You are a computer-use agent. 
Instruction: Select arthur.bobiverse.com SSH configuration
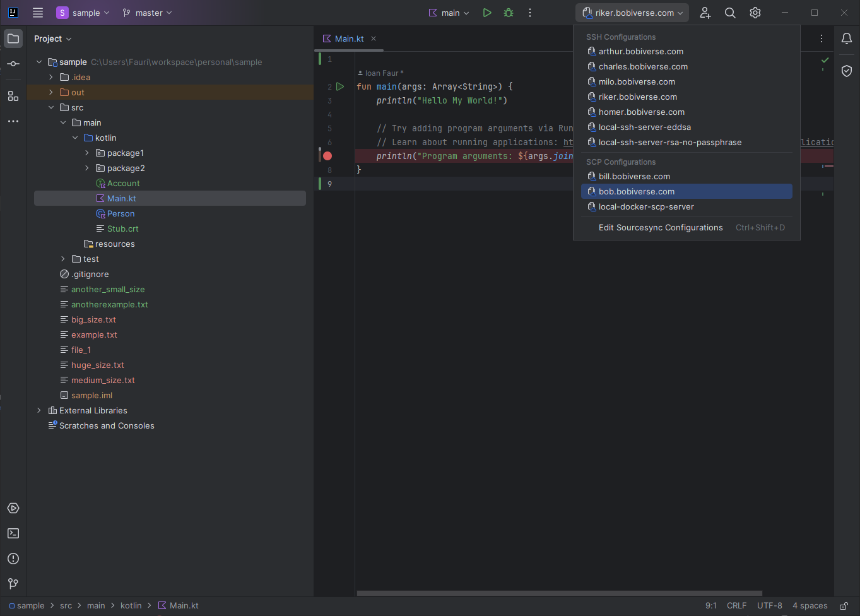tap(686, 51)
